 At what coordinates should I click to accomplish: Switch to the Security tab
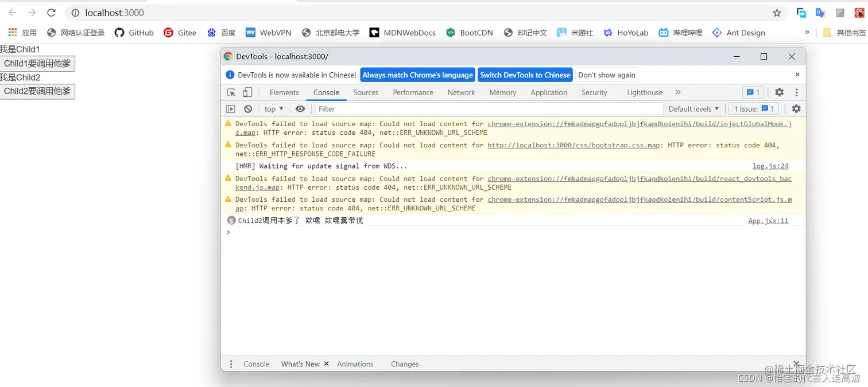click(594, 92)
